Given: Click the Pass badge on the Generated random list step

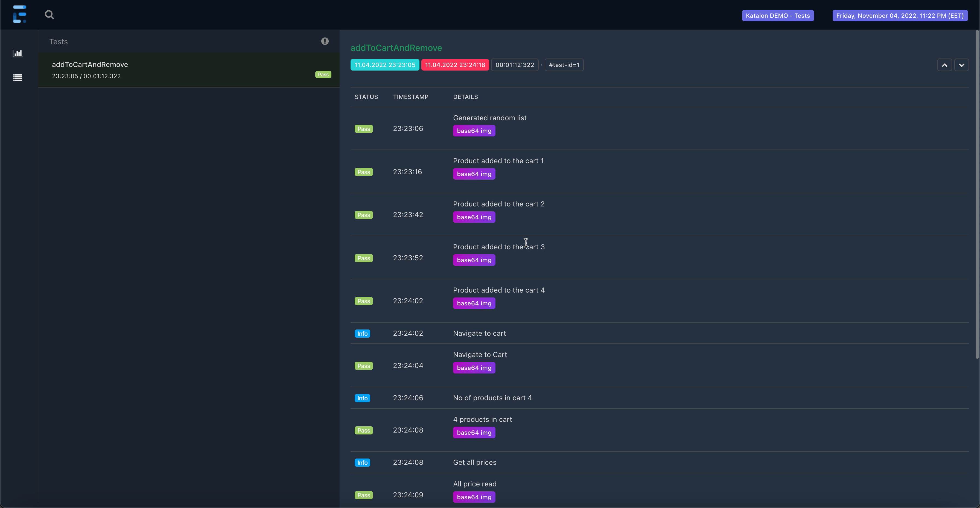Looking at the screenshot, I should pos(363,129).
